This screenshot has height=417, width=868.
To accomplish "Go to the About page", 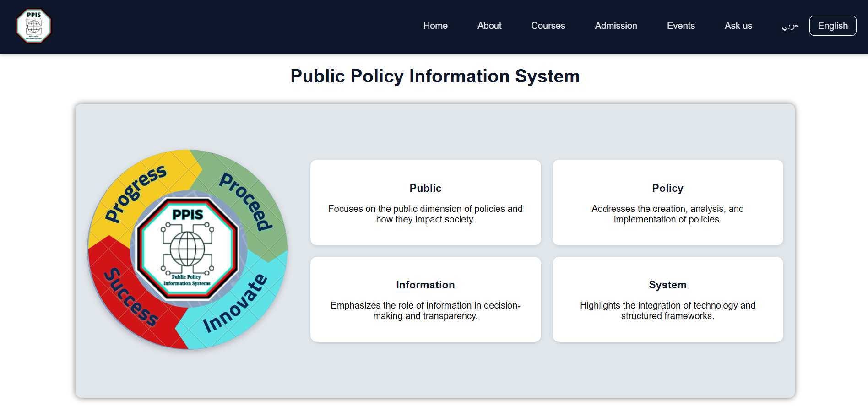I will click(x=489, y=26).
